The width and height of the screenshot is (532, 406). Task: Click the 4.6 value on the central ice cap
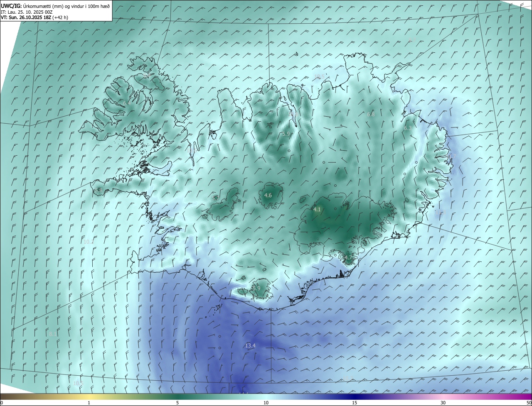coord(268,195)
